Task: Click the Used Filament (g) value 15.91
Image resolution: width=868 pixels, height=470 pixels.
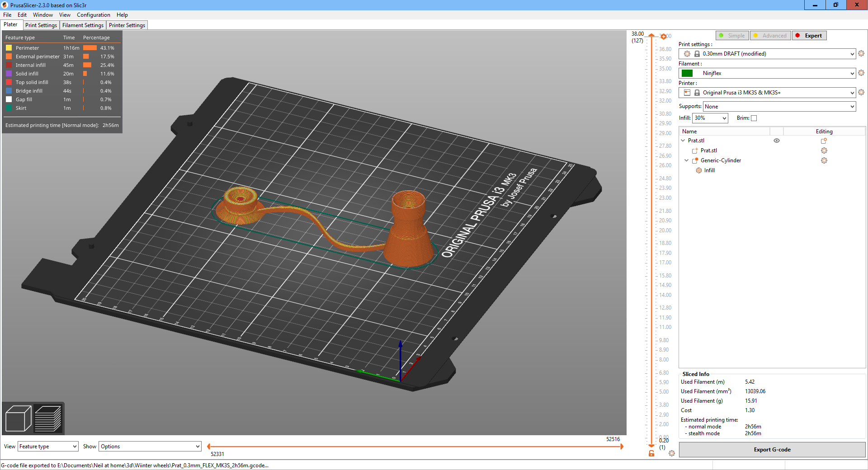Action: pyautogui.click(x=751, y=401)
